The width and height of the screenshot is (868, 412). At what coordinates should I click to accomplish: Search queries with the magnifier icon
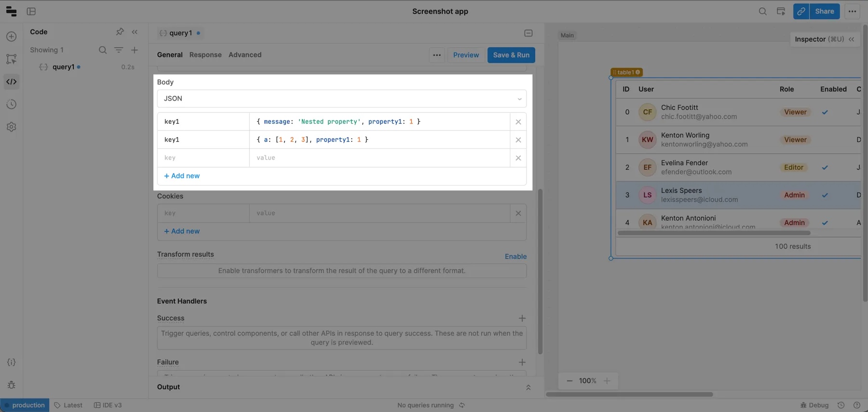[103, 50]
